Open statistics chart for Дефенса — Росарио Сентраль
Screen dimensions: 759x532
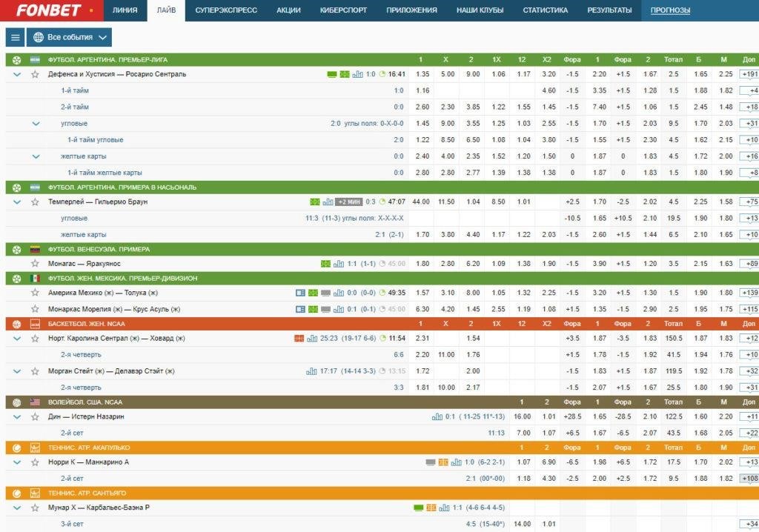[358, 74]
